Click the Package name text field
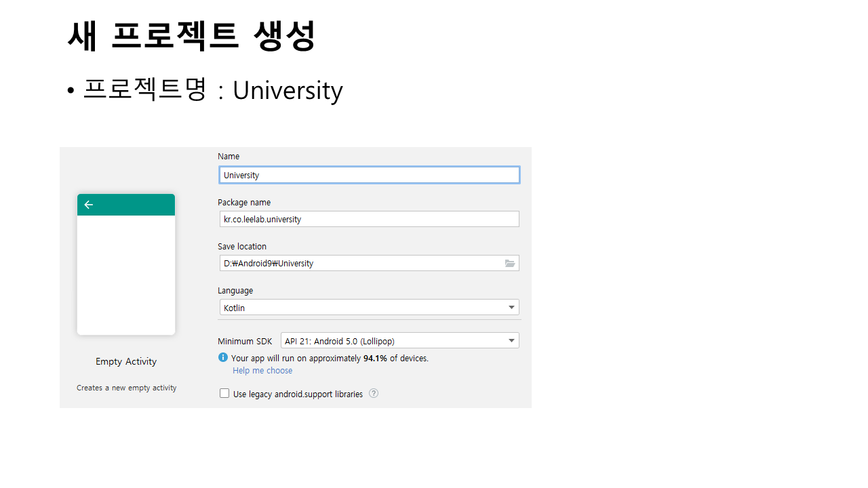 click(369, 219)
